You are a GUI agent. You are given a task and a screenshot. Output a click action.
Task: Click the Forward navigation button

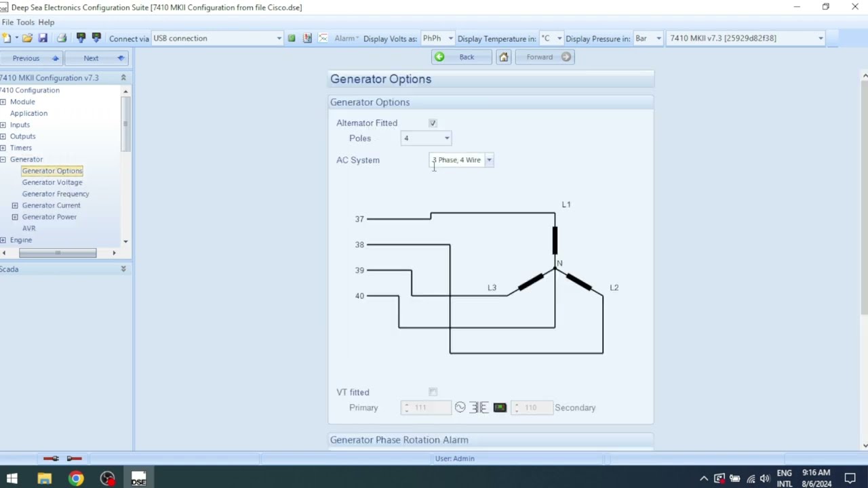click(x=545, y=57)
